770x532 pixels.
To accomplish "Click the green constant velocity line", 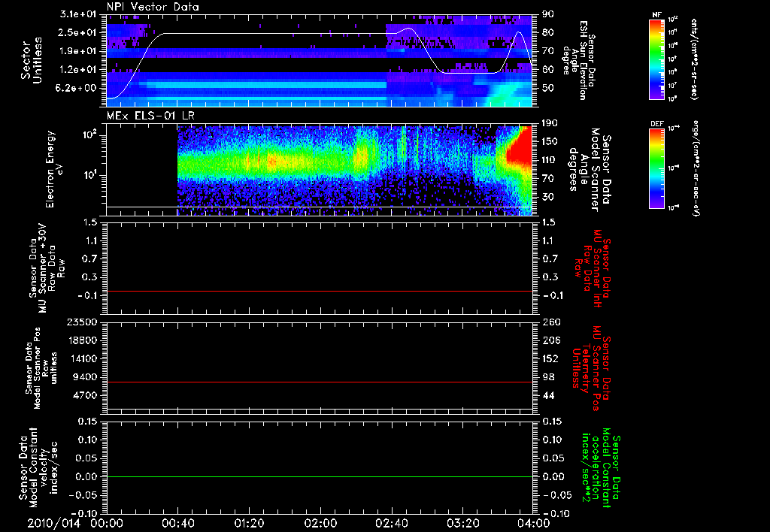I will 319,476.
